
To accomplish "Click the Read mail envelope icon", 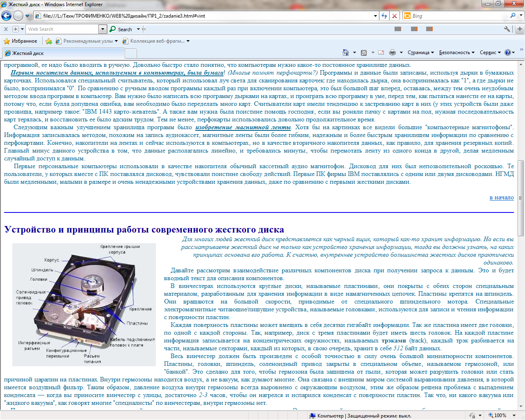I will point(381,52).
